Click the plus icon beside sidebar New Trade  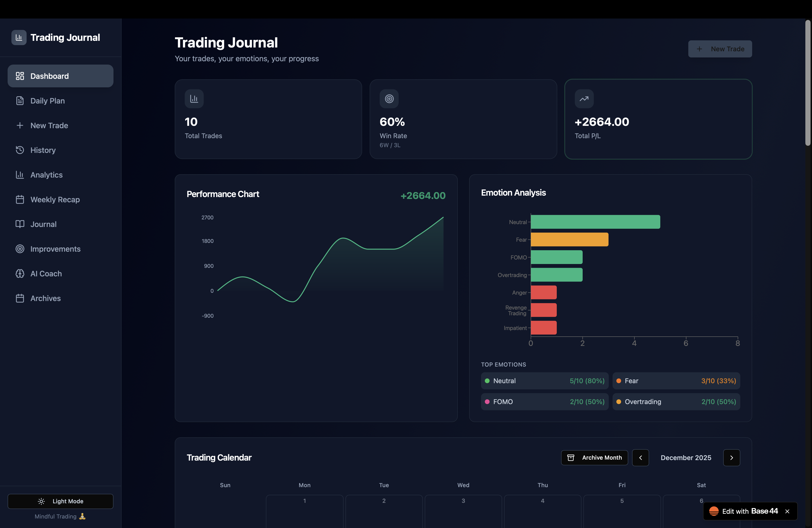point(20,126)
